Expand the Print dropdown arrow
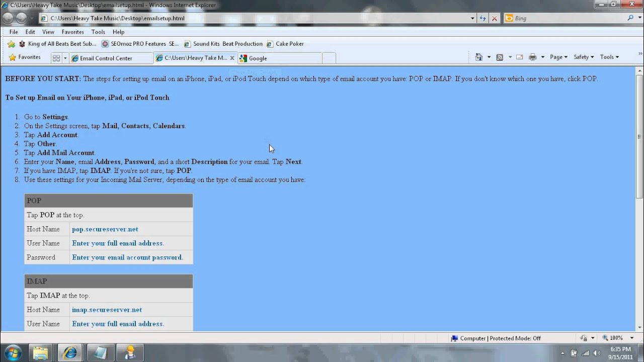 542,57
